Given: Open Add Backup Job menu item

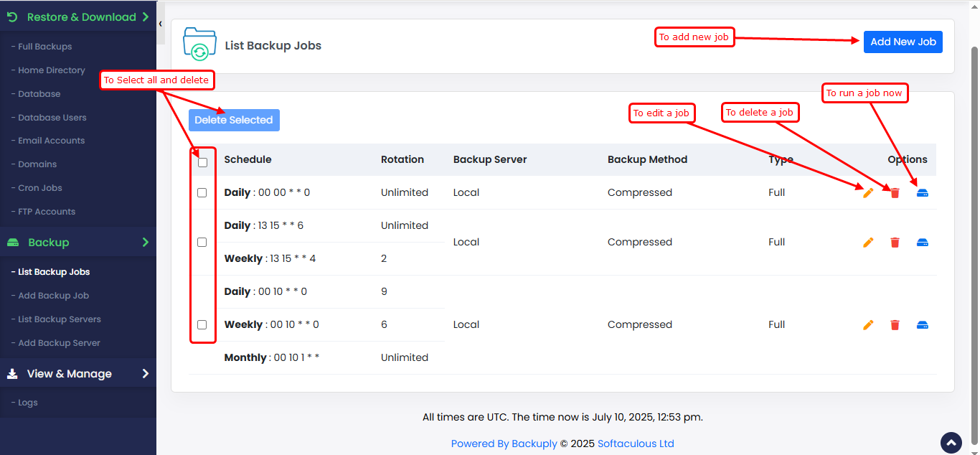Looking at the screenshot, I should click(x=53, y=296).
